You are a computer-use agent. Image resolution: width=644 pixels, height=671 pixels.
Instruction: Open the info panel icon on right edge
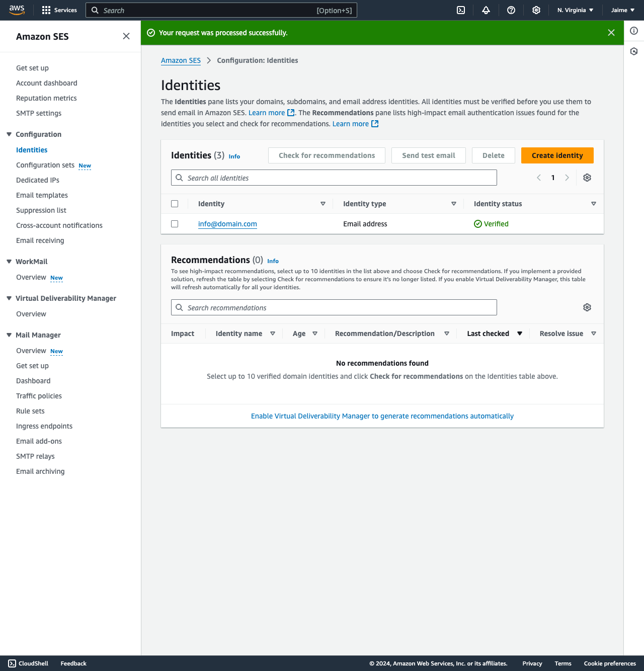point(634,31)
